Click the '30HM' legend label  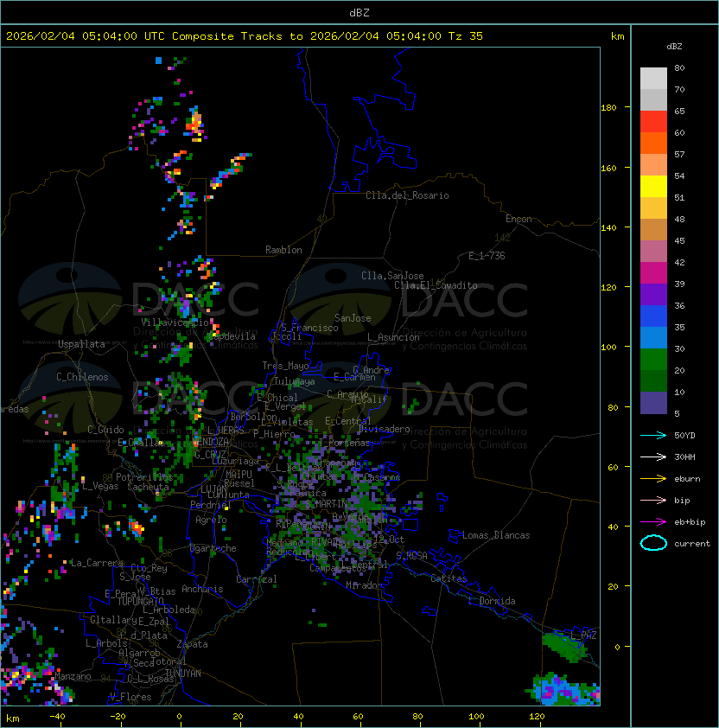(x=684, y=457)
